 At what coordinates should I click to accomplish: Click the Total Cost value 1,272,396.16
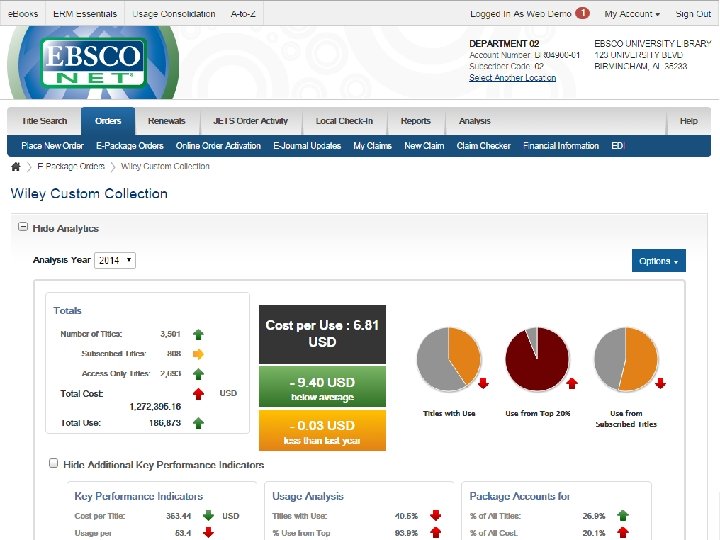[155, 406]
